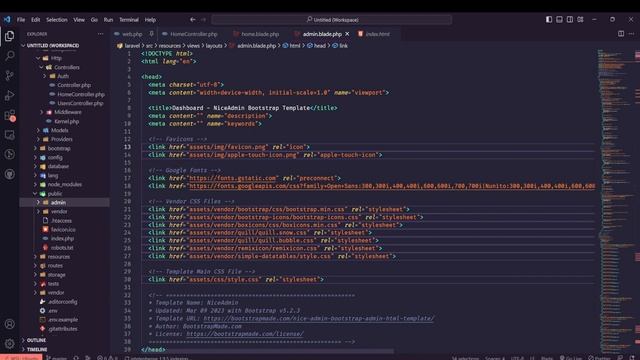
Task: Click the VS Code logo icon
Action: tap(7, 19)
